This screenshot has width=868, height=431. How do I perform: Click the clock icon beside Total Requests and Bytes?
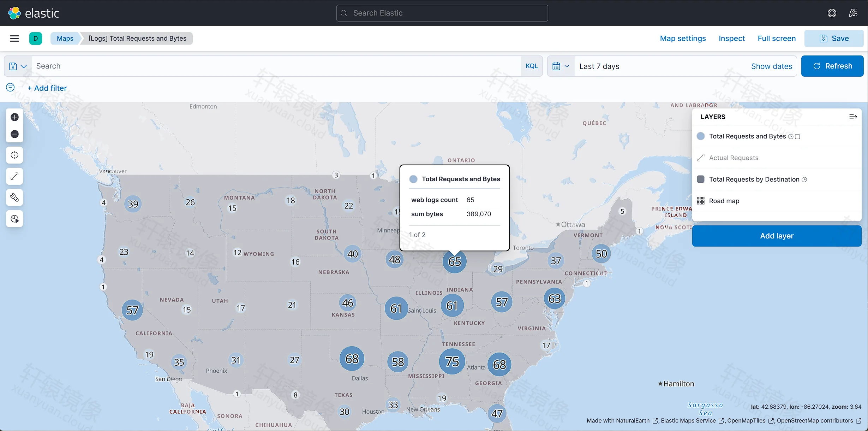(791, 137)
